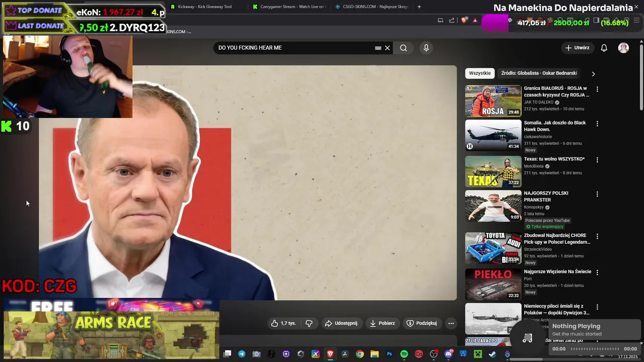The width and height of the screenshot is (644, 362).
Task: Open the Toyota pick-up video thumbnail
Action: point(493,248)
